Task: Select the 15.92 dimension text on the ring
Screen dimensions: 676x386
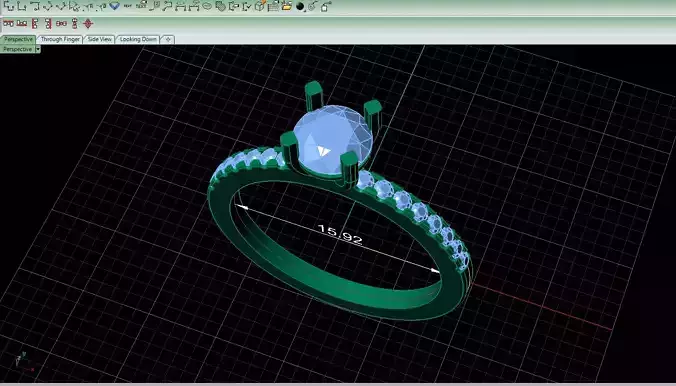Action: click(x=340, y=234)
